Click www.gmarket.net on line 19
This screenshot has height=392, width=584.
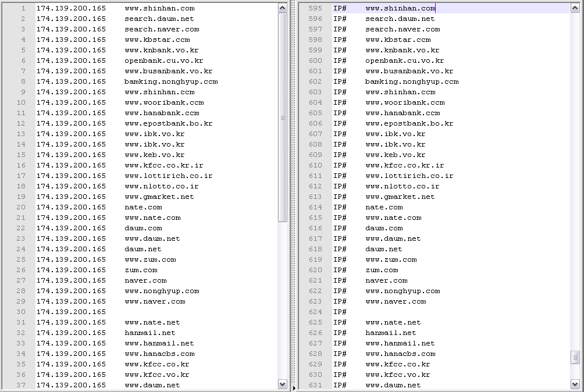pyautogui.click(x=159, y=197)
